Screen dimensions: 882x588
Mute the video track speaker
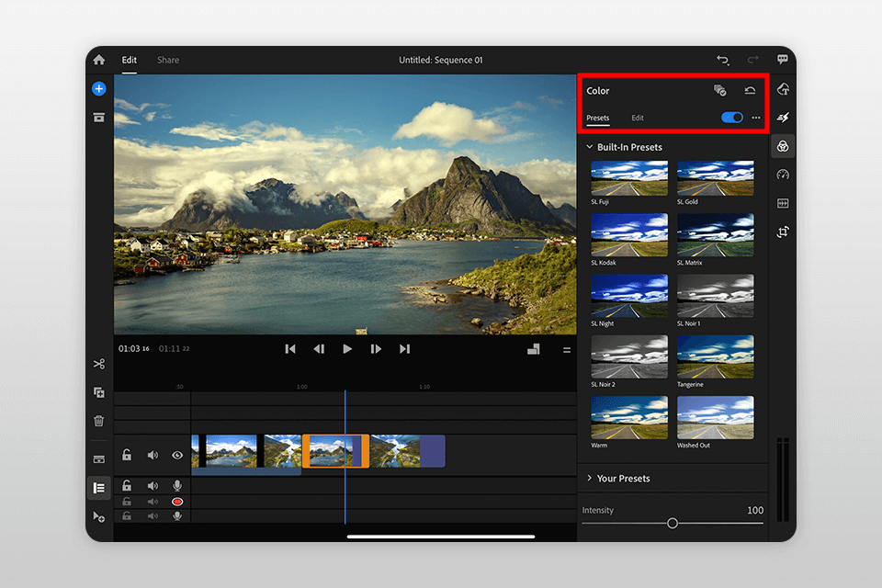(153, 455)
